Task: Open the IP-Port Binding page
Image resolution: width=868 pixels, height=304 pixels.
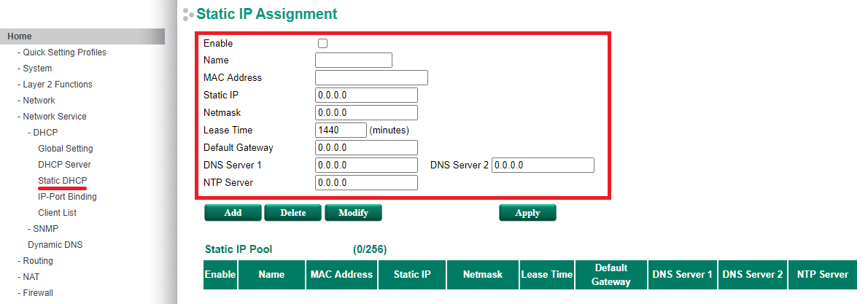Action: click(x=67, y=197)
